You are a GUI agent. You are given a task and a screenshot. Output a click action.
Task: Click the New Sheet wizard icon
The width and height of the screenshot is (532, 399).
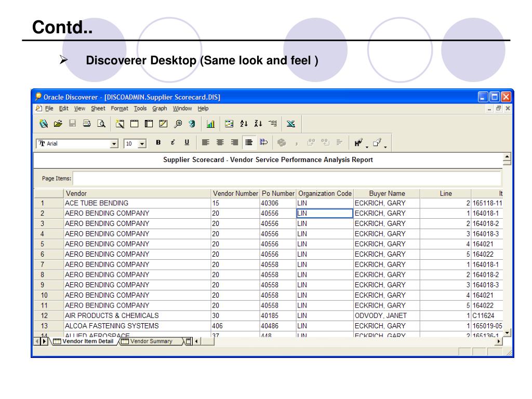point(120,124)
